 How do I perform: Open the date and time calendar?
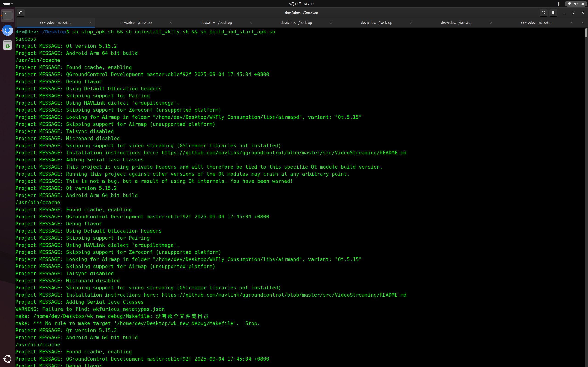coord(301,4)
